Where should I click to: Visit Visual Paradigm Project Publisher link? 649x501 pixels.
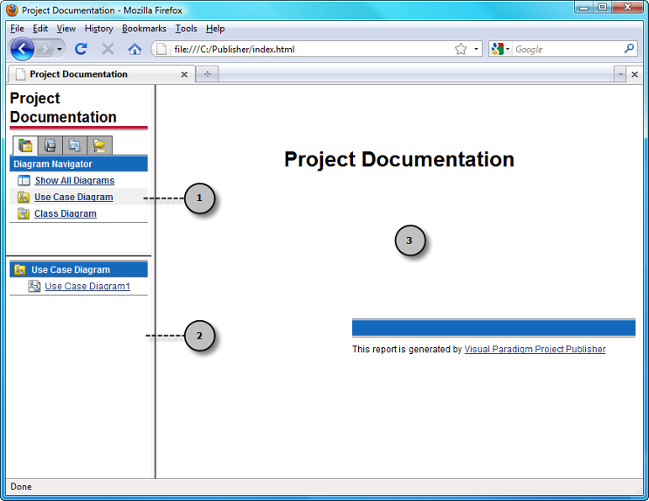point(535,349)
